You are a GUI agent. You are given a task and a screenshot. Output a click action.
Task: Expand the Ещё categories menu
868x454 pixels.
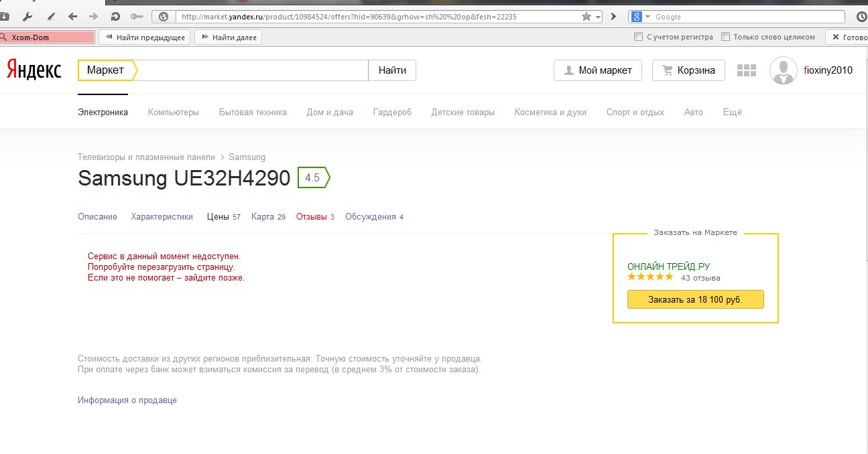(733, 112)
